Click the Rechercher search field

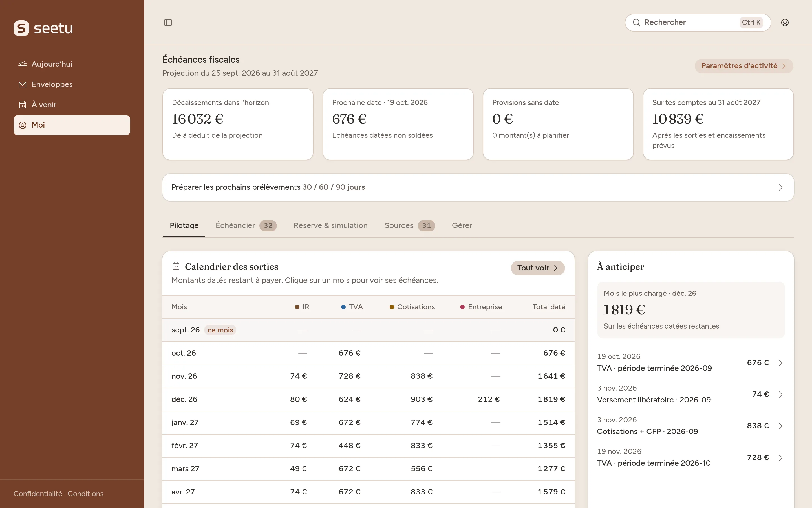698,23
